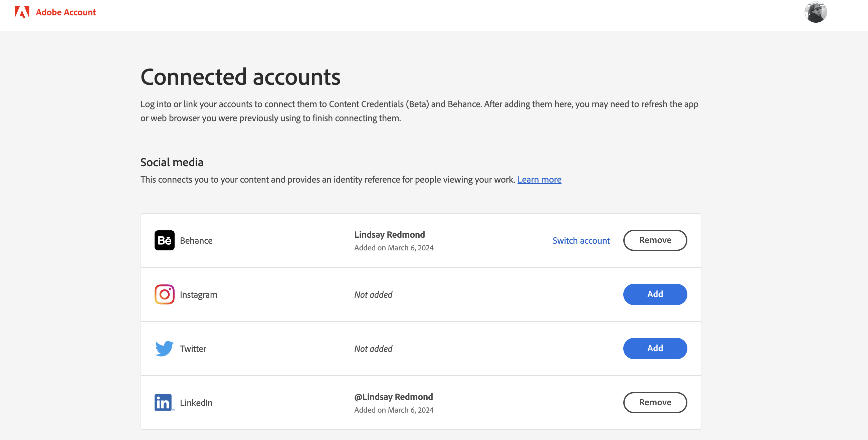
Task: Click the Connected accounts heading
Action: point(240,76)
